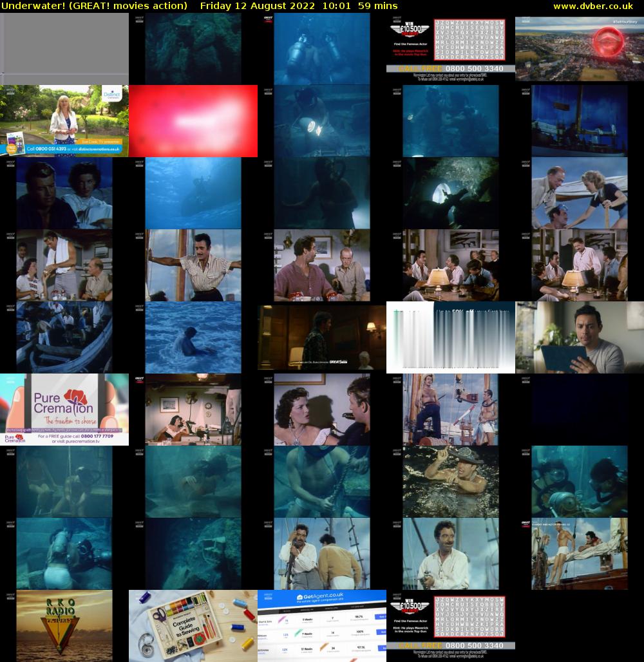Open the bottom-row Win £10,500 word search ad
This screenshot has width=644, height=662.
click(451, 626)
